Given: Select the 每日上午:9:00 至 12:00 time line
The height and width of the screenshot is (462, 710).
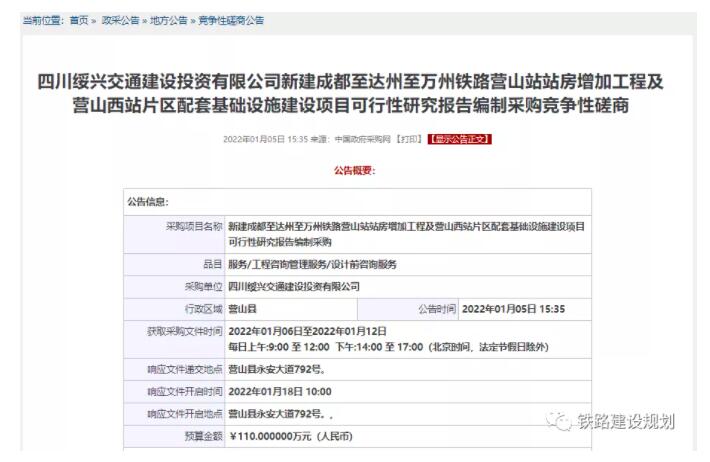Looking at the screenshot, I should (388, 347).
